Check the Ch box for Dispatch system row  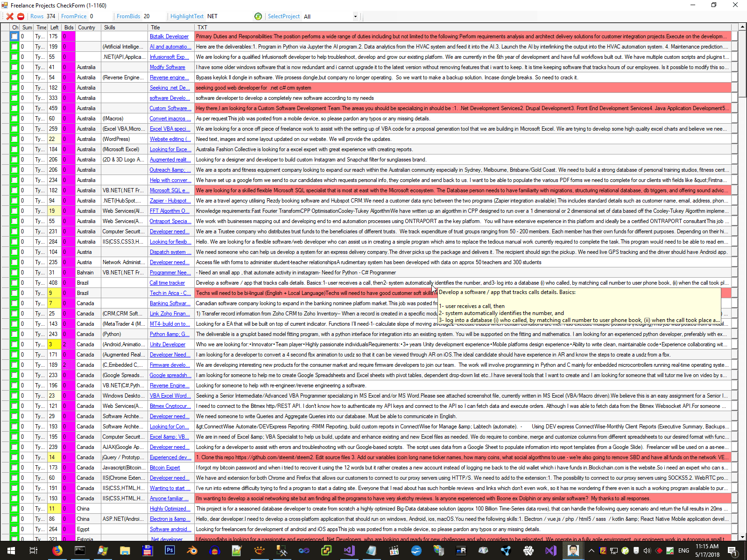click(14, 252)
